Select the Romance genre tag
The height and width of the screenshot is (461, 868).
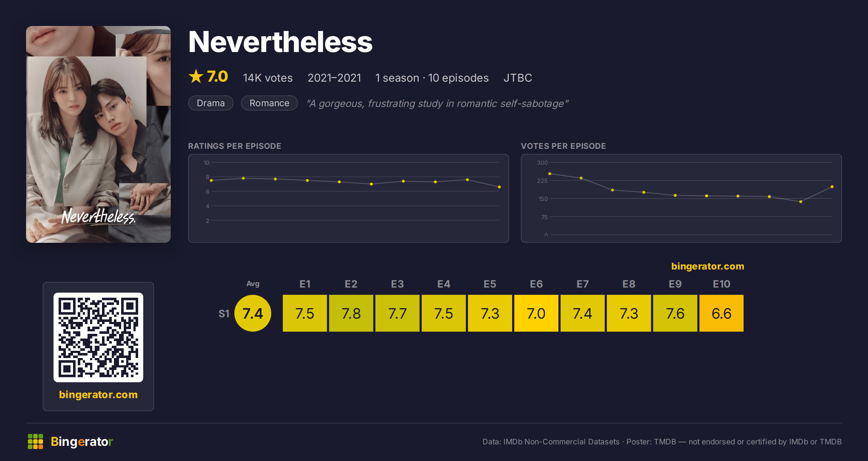pos(269,103)
